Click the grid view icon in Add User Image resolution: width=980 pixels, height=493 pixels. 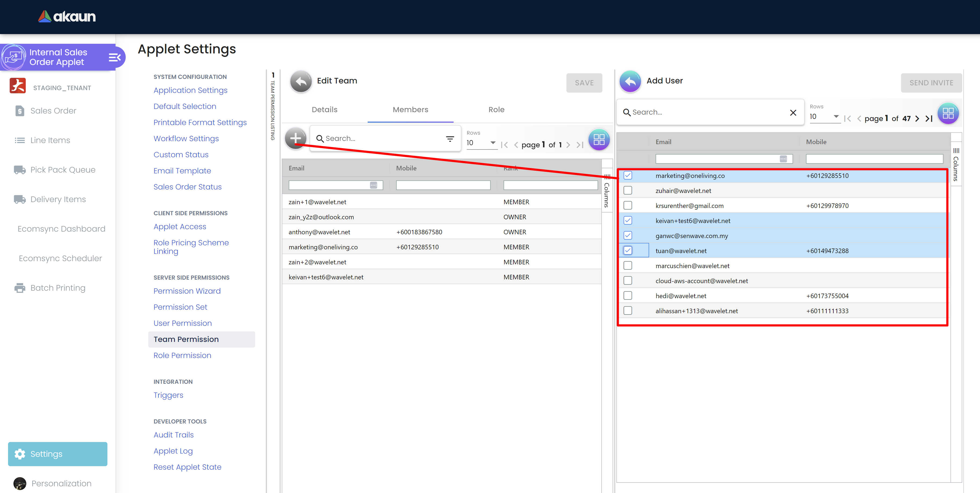point(948,113)
